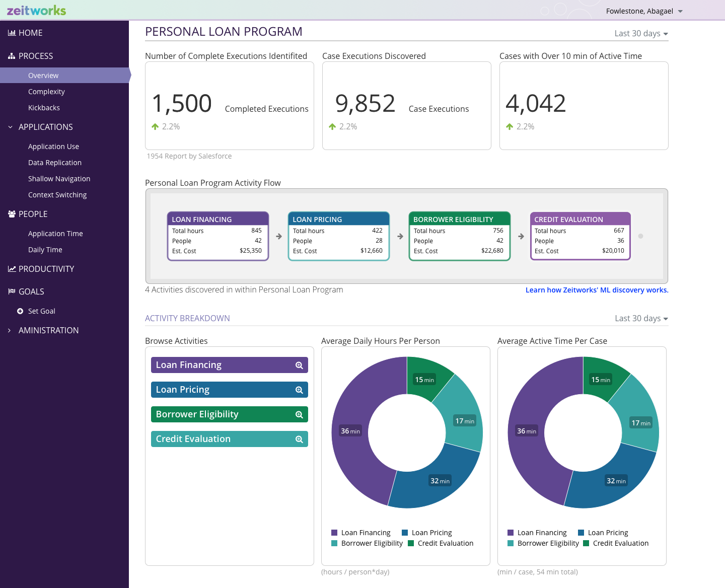Screen dimensions: 725x588
Task: Click the Productivity line chart icon
Action: [x=12, y=269]
